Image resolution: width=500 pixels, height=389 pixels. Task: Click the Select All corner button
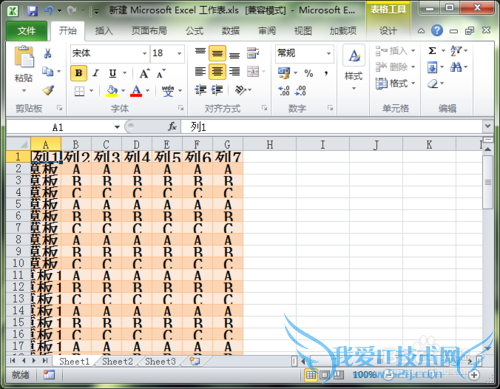18,144
